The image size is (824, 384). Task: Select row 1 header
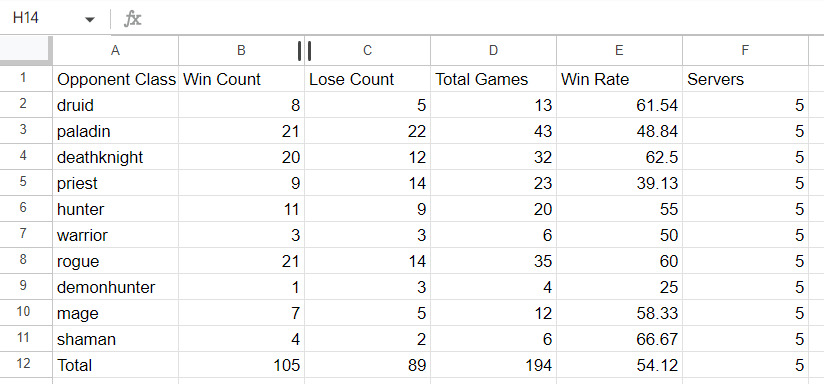(x=26, y=79)
